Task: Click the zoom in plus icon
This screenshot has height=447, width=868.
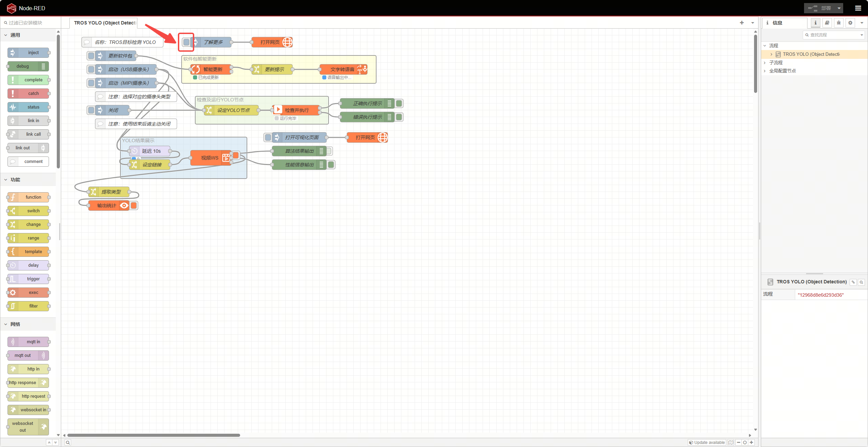Action: (751, 442)
